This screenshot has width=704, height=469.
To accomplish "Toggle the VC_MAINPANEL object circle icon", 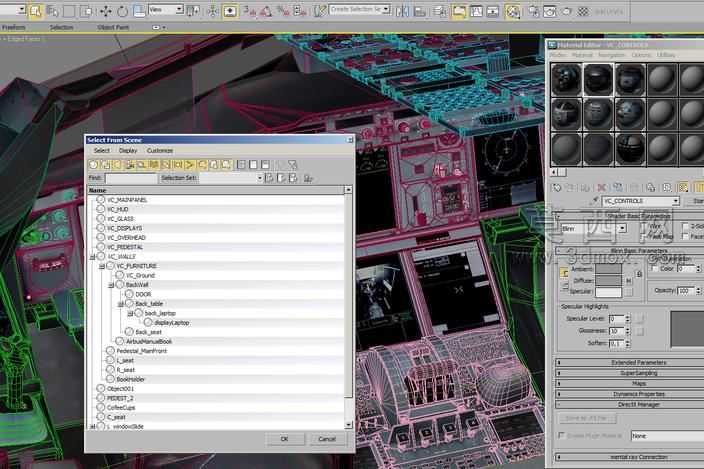I will click(x=101, y=200).
